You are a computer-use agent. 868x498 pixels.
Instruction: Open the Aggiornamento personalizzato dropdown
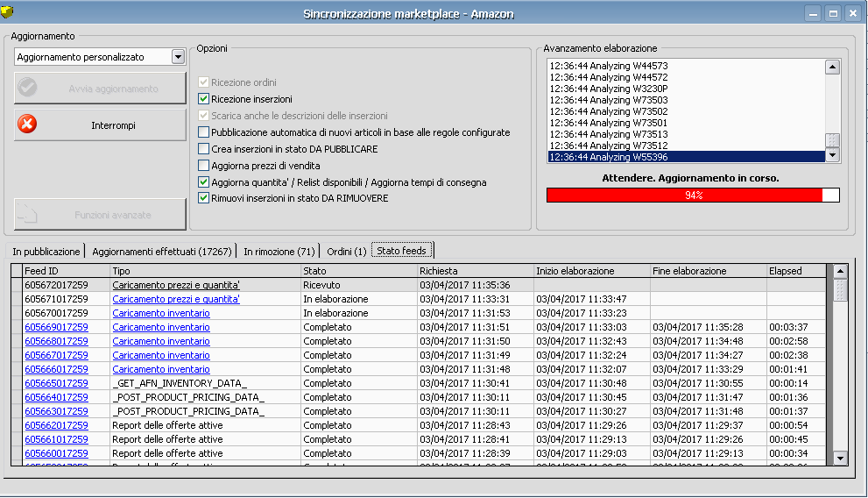pyautogui.click(x=178, y=56)
